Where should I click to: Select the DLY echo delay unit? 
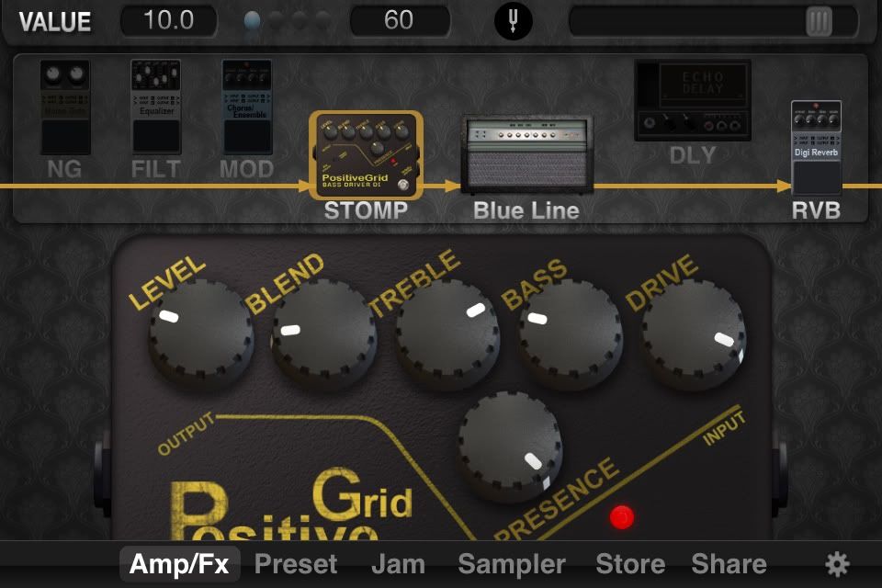pyautogui.click(x=693, y=100)
